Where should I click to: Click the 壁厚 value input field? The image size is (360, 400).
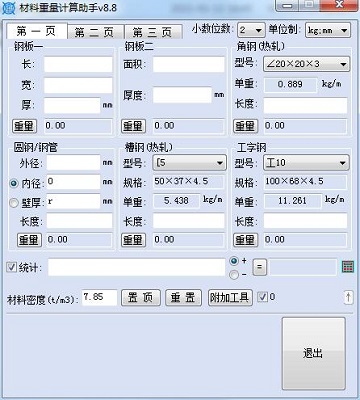73,201
